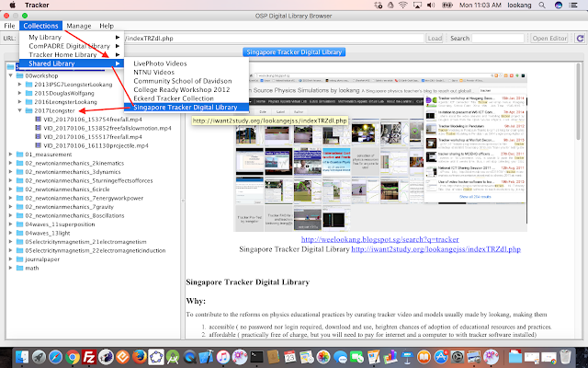Expand the 02_newtonianmechanics_2kinematics folder
Screen dimensions: 588x368
click(11, 163)
